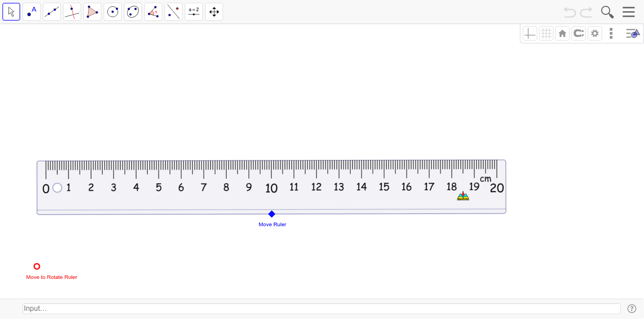Choose the Circle with Center tool
Image resolution: width=644 pixels, height=319 pixels.
(x=112, y=11)
